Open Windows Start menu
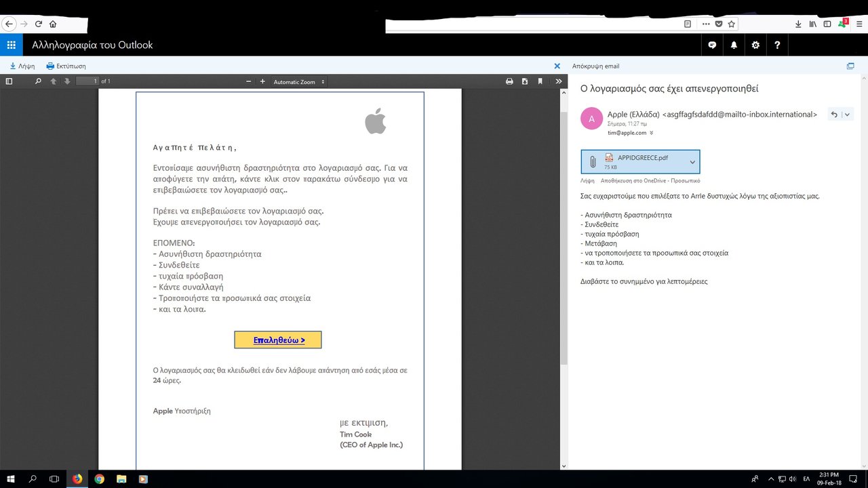The height and width of the screenshot is (488, 868). coord(11,479)
